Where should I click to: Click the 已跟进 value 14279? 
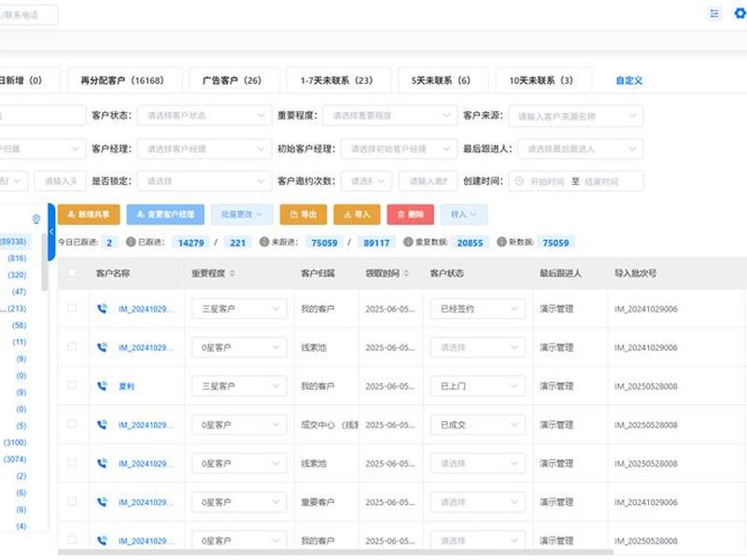pyautogui.click(x=191, y=243)
